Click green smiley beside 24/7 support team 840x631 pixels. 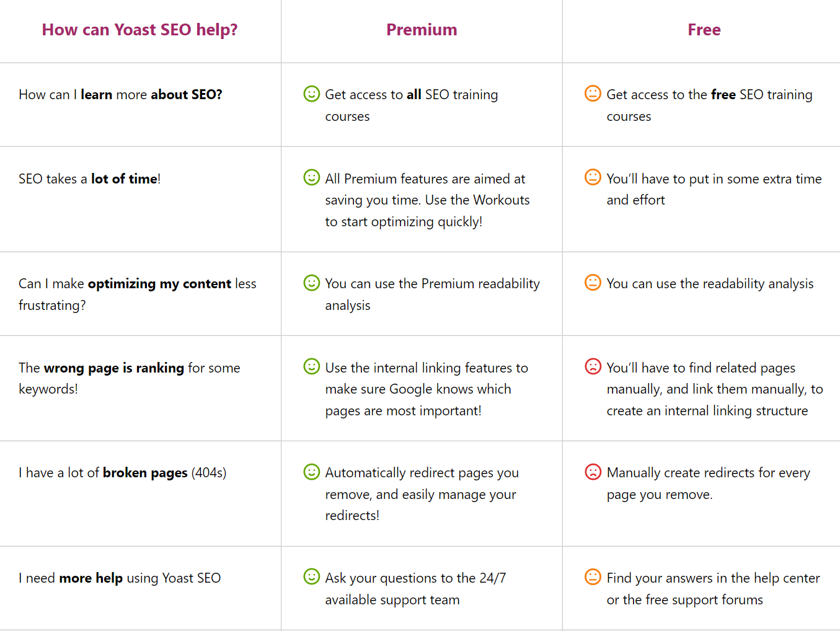pyautogui.click(x=311, y=577)
